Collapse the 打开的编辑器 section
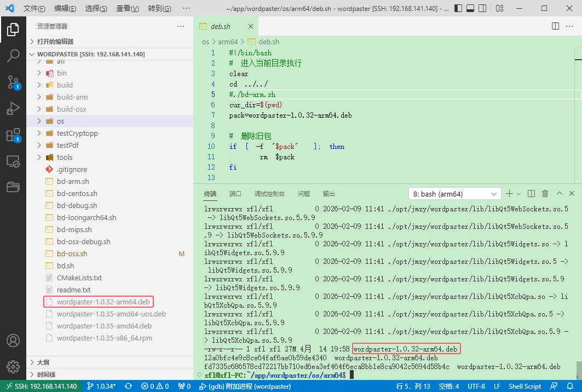 tap(55, 42)
